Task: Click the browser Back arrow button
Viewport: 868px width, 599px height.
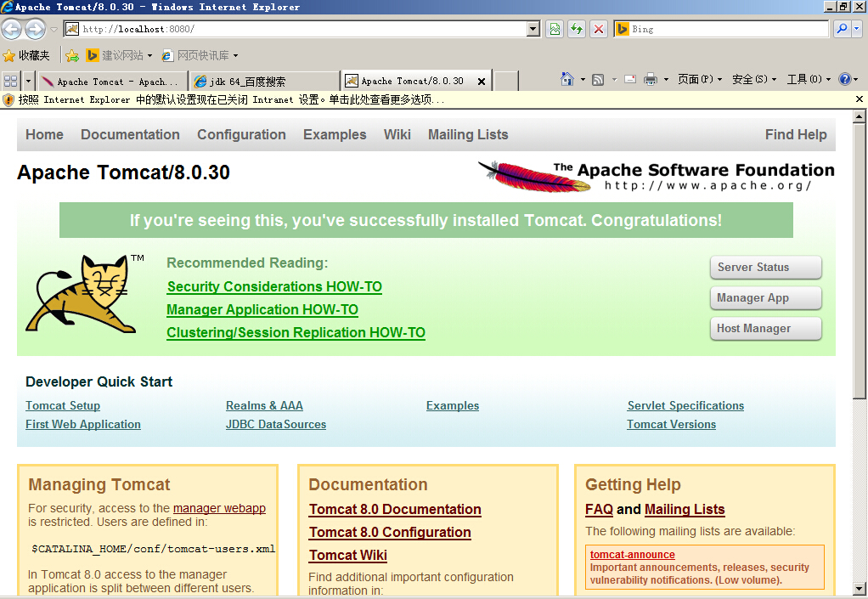Action: tap(11, 30)
